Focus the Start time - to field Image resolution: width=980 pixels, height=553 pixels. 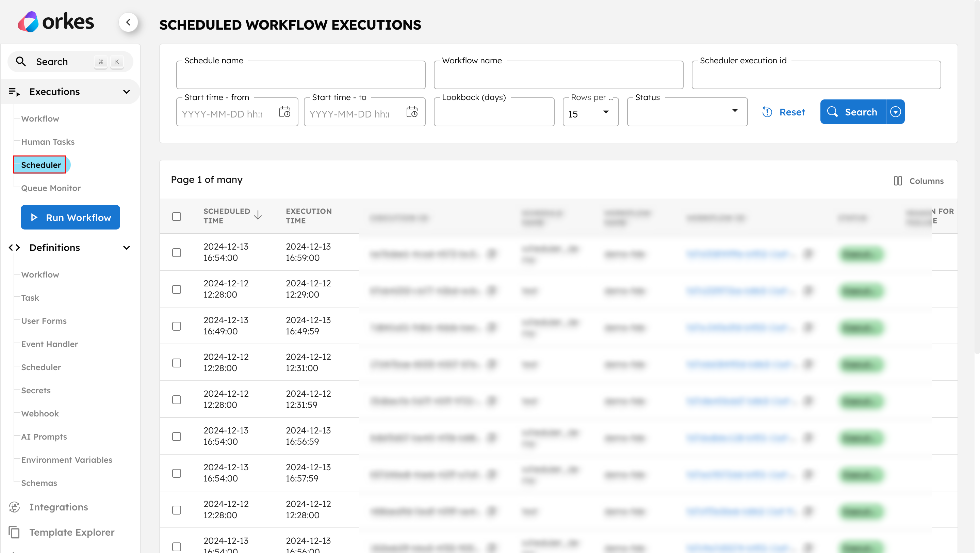click(x=364, y=112)
